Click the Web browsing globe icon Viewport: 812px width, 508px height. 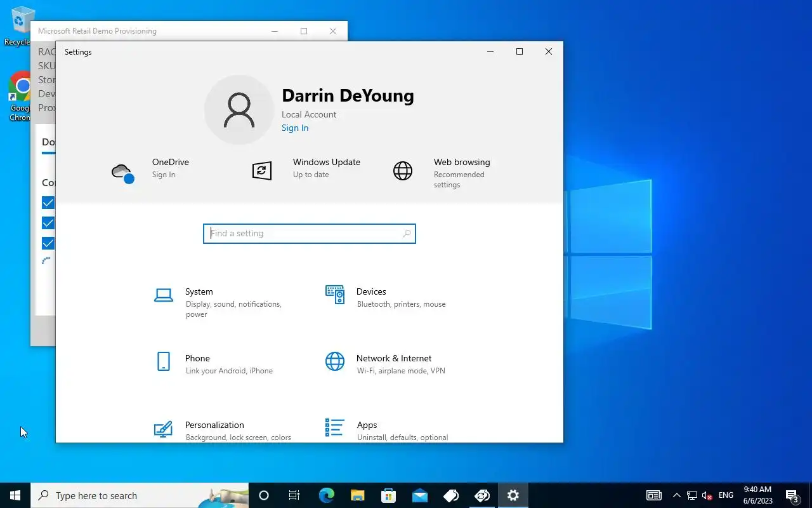point(403,171)
